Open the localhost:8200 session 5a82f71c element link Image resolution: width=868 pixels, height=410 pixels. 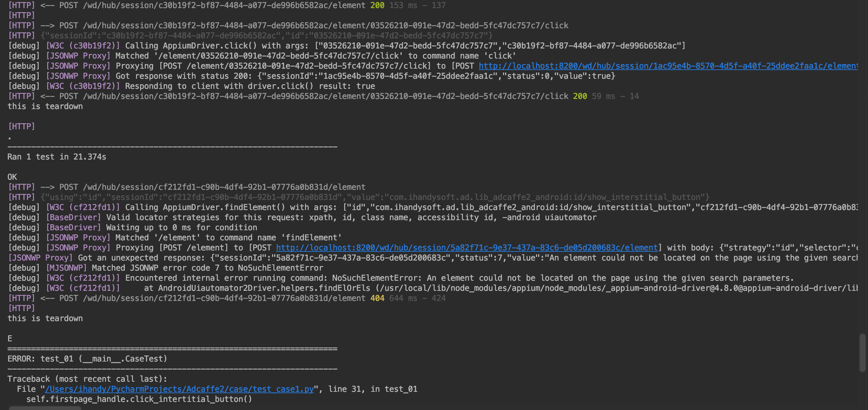point(467,248)
